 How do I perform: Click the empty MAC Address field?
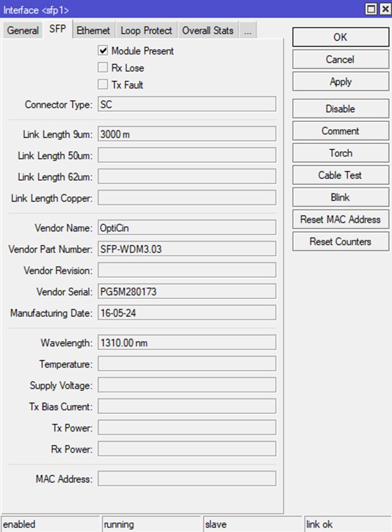pos(187,479)
